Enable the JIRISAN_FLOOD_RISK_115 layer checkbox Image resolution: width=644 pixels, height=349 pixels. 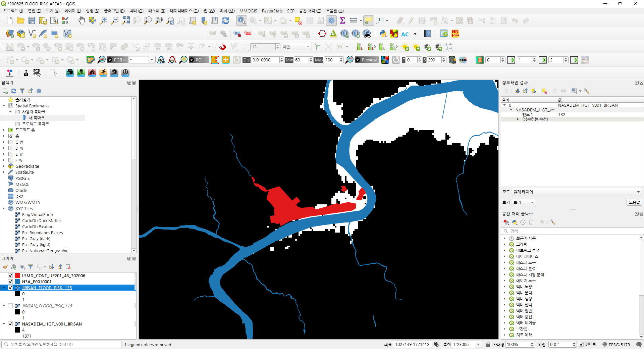10,306
